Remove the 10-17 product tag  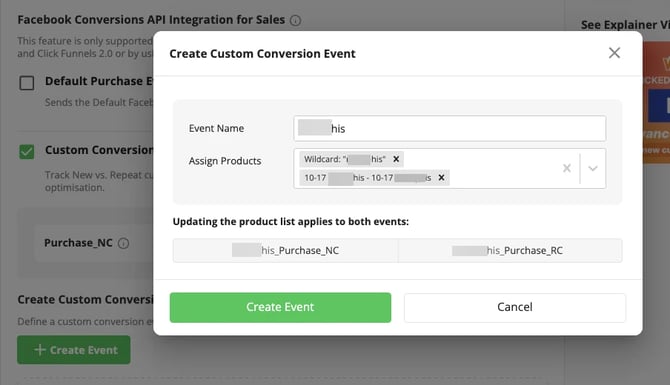pos(441,177)
